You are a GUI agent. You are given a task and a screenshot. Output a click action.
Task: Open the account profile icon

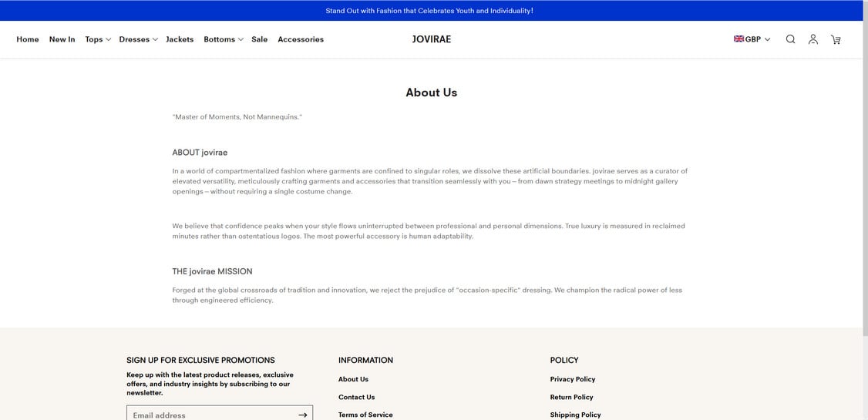pyautogui.click(x=812, y=39)
